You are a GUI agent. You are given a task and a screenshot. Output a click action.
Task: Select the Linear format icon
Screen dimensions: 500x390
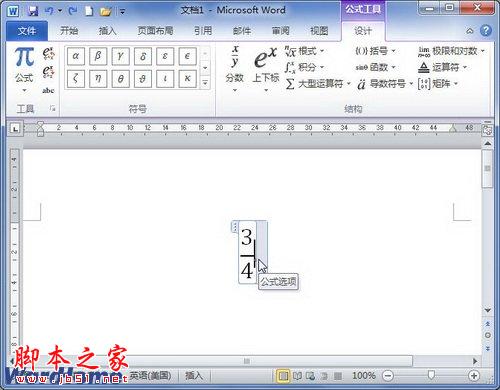48,72
